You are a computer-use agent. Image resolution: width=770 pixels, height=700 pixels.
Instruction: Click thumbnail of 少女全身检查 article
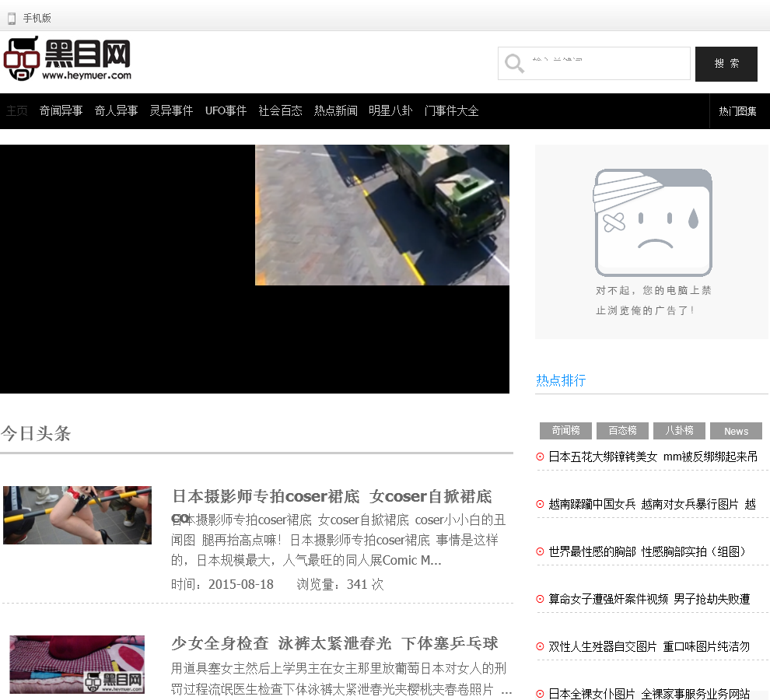point(77,665)
